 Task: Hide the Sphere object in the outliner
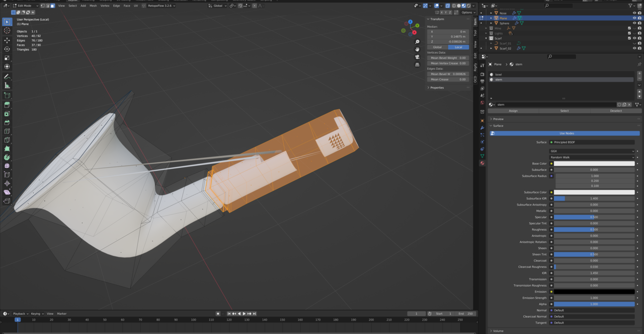coord(635,23)
